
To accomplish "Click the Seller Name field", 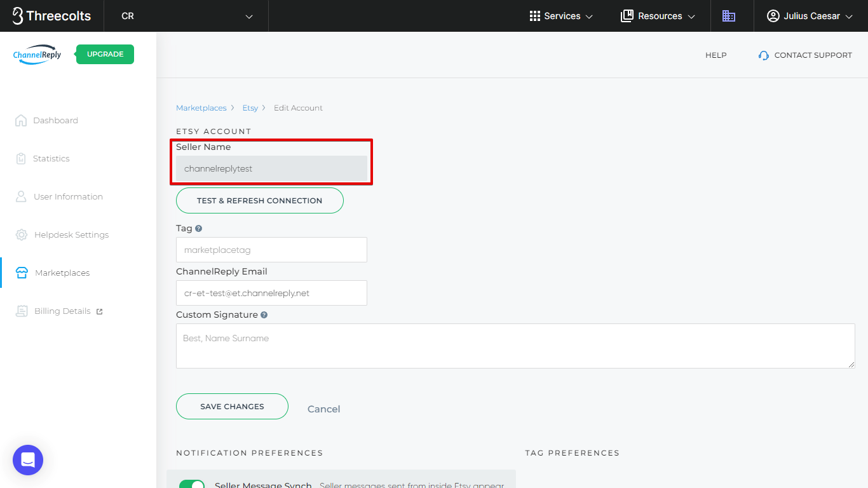I will pos(271,168).
